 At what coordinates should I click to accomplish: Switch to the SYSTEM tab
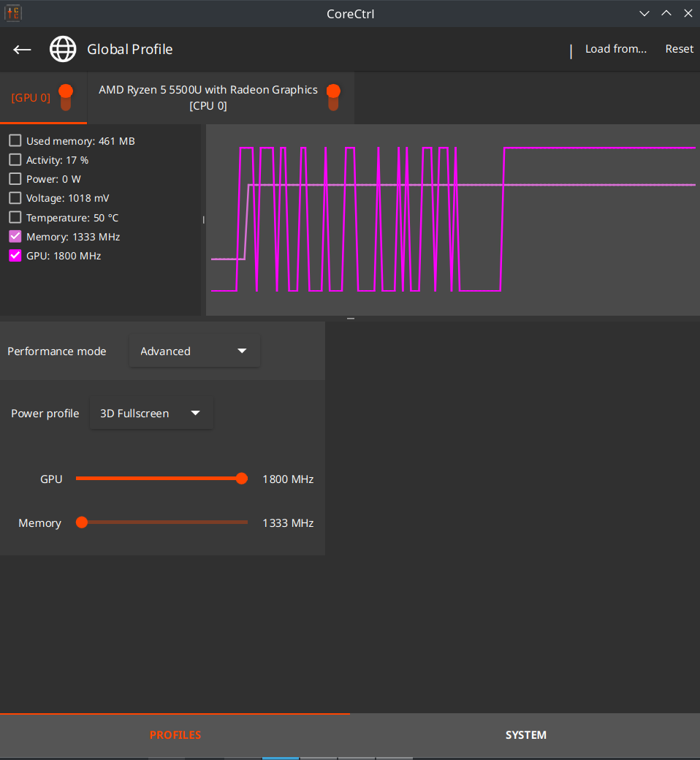(525, 735)
